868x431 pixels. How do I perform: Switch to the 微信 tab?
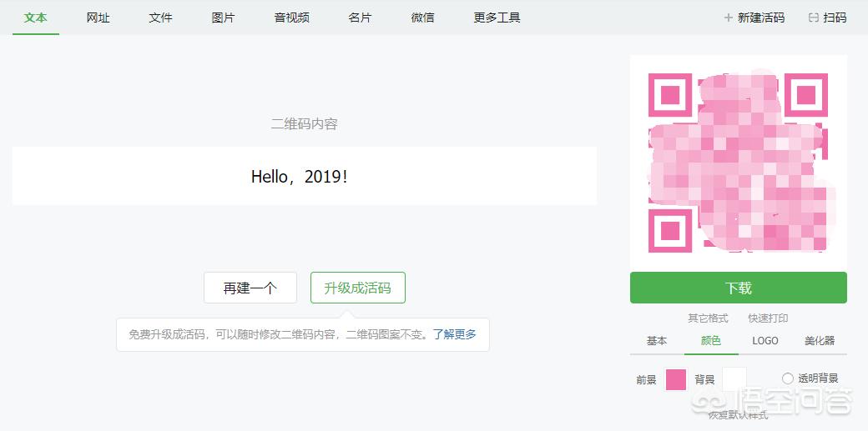(x=423, y=18)
